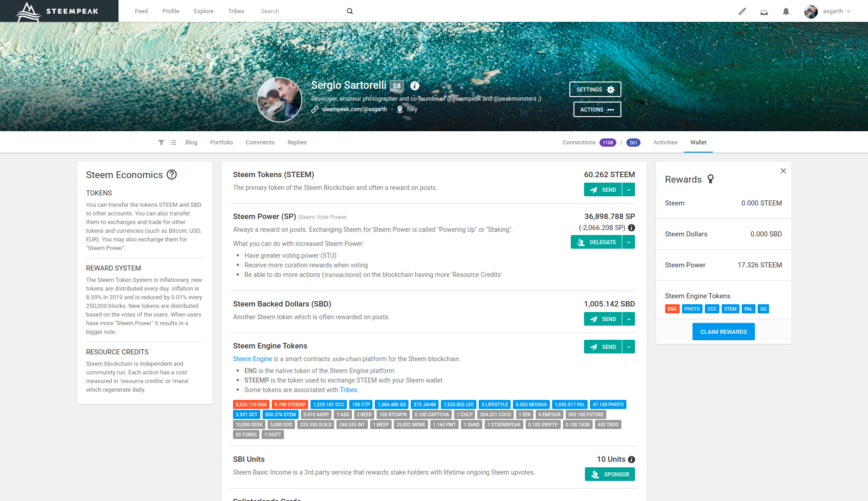Click the Italy location pin icon
The width and height of the screenshot is (868, 501).
pos(400,109)
